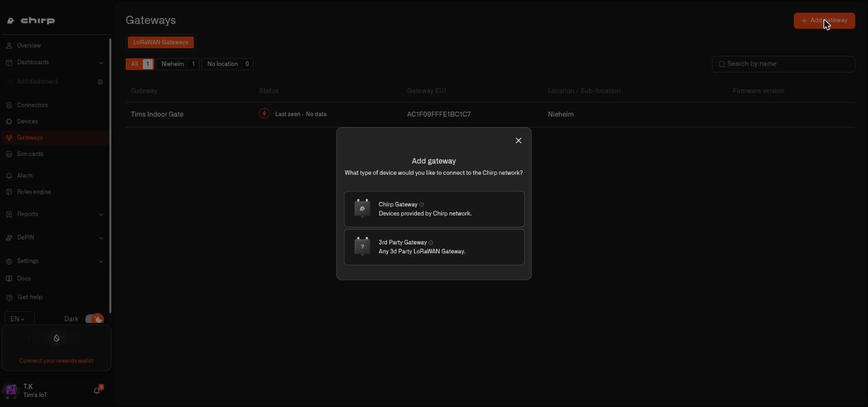Filter gateways by Nieheim

click(178, 64)
